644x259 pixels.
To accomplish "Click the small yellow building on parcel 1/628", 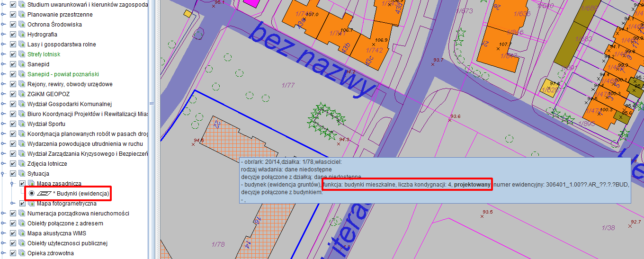I will pyautogui.click(x=549, y=89).
